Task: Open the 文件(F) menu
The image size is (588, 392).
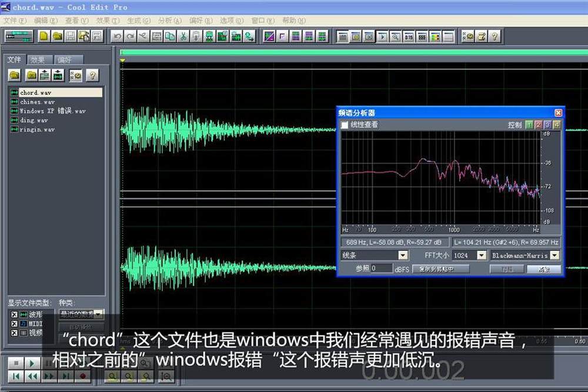Action: tap(15, 20)
